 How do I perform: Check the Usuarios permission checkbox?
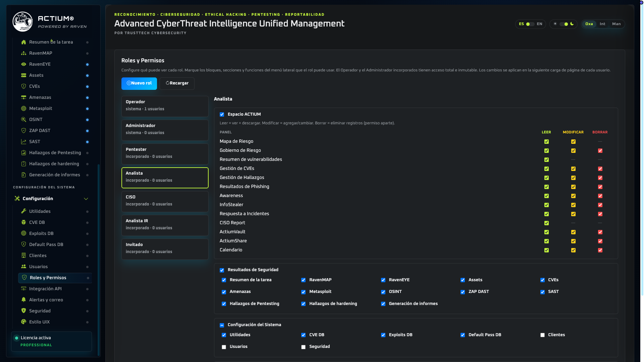224,347
